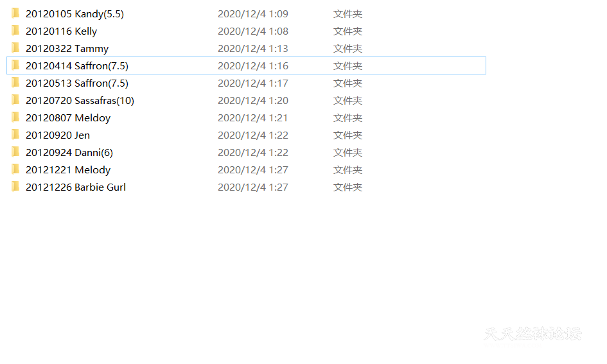The image size is (607, 364).
Task: Select the 2020/12/4 1:20 modified date
Action: (253, 101)
